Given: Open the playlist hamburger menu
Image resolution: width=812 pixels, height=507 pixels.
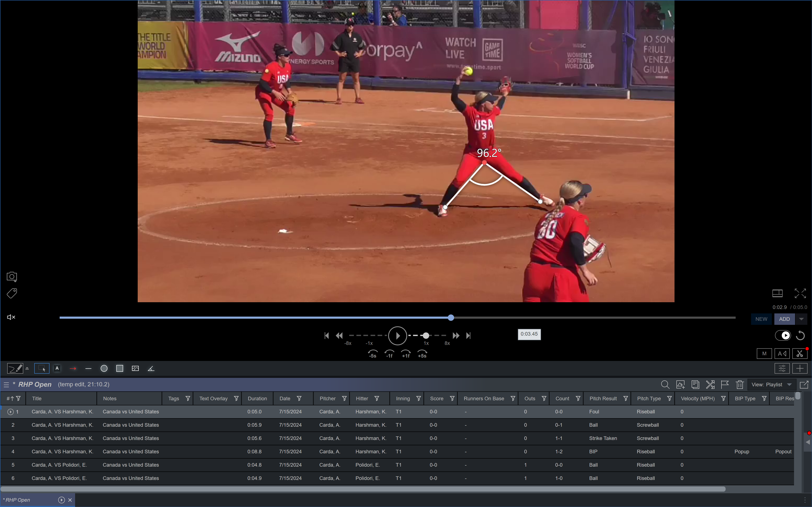Looking at the screenshot, I should coord(6,385).
